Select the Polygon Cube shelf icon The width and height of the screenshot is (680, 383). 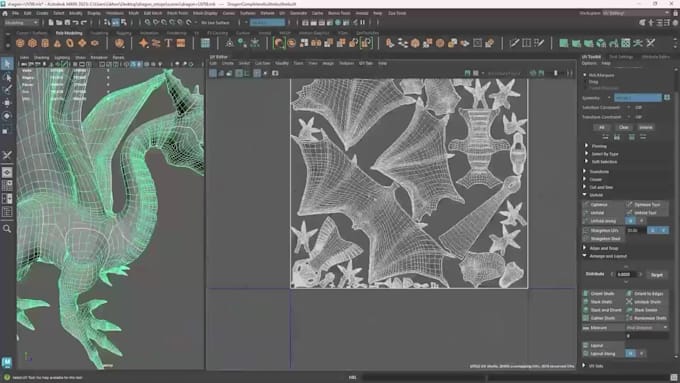33,43
